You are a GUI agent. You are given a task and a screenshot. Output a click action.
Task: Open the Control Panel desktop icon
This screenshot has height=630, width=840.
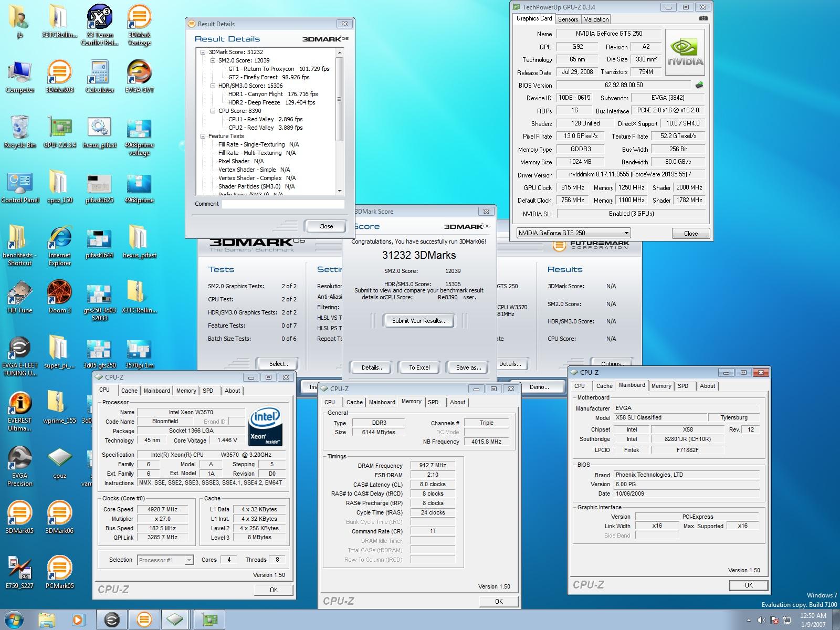[19, 187]
